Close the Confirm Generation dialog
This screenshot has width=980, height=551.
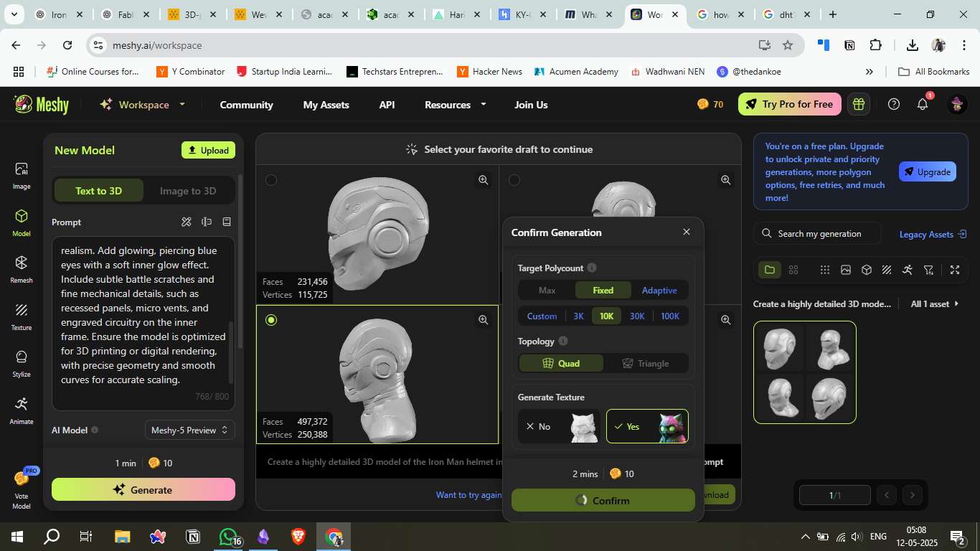tap(687, 232)
